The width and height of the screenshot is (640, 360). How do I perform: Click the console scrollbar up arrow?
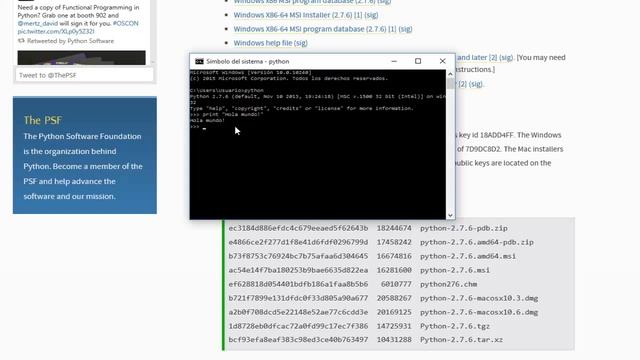click(x=450, y=74)
